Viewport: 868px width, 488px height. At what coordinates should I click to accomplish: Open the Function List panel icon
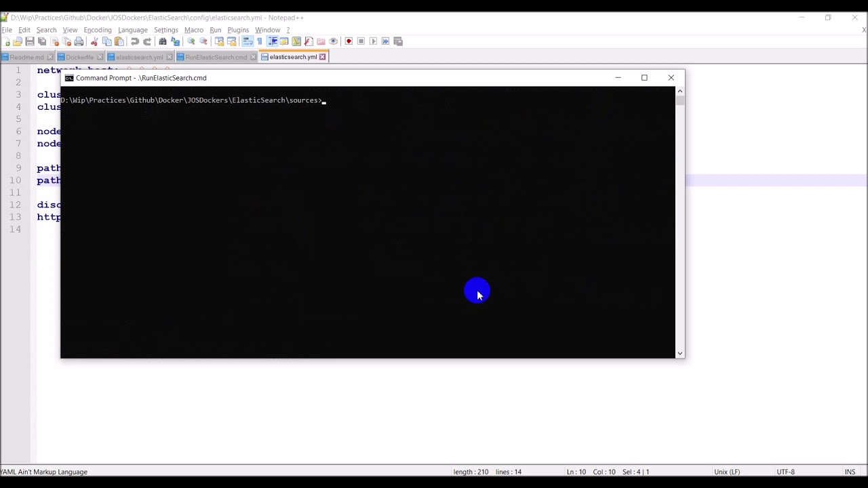tap(309, 41)
